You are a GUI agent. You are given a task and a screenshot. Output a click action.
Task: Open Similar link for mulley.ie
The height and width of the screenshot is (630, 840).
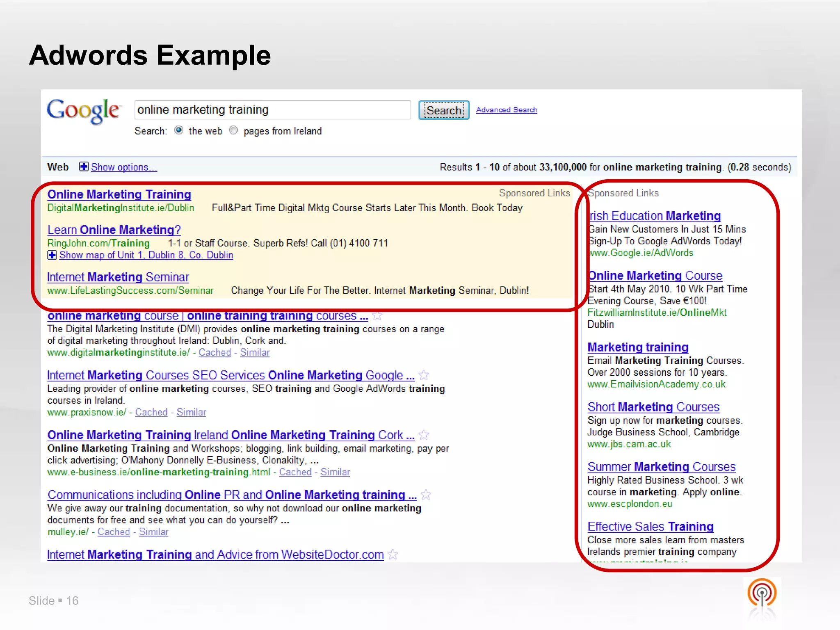pyautogui.click(x=153, y=532)
